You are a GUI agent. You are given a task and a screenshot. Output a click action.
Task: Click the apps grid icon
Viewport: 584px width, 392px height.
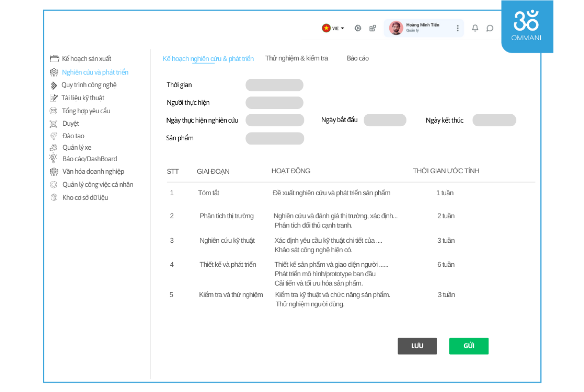[x=373, y=28]
